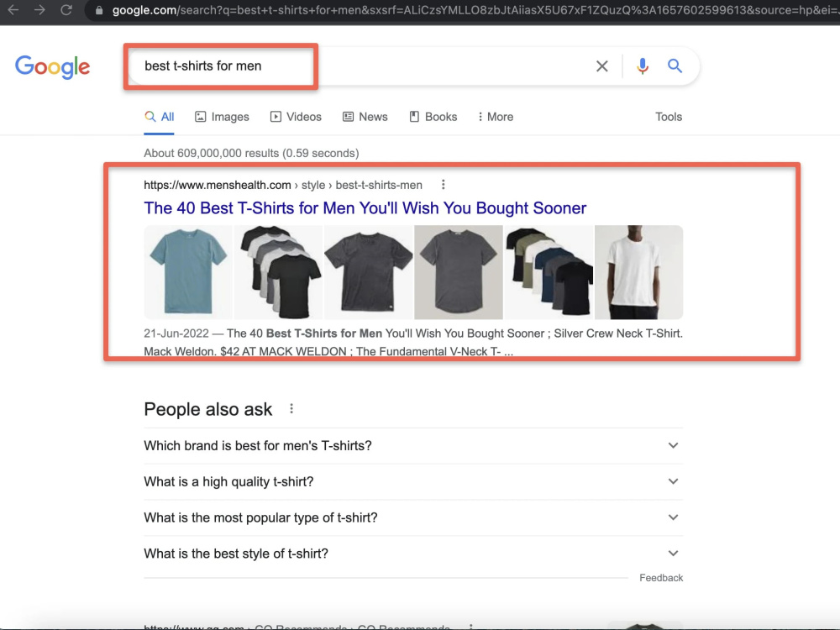Switch to the Images tab
Image resolution: width=840 pixels, height=630 pixels.
tap(223, 117)
